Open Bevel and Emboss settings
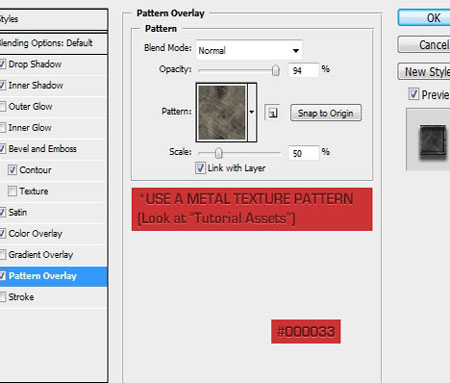This screenshot has height=383, width=450. [42, 149]
